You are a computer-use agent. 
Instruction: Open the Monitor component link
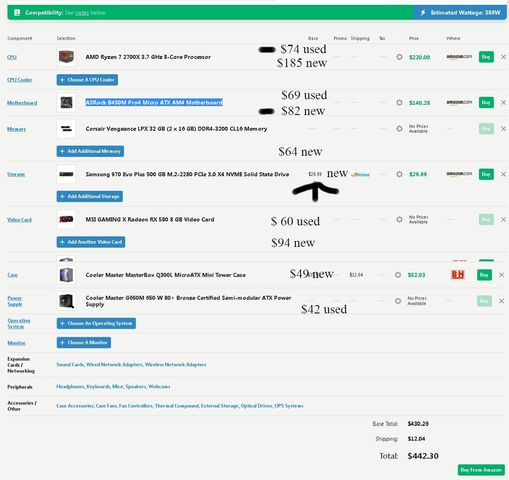click(16, 343)
